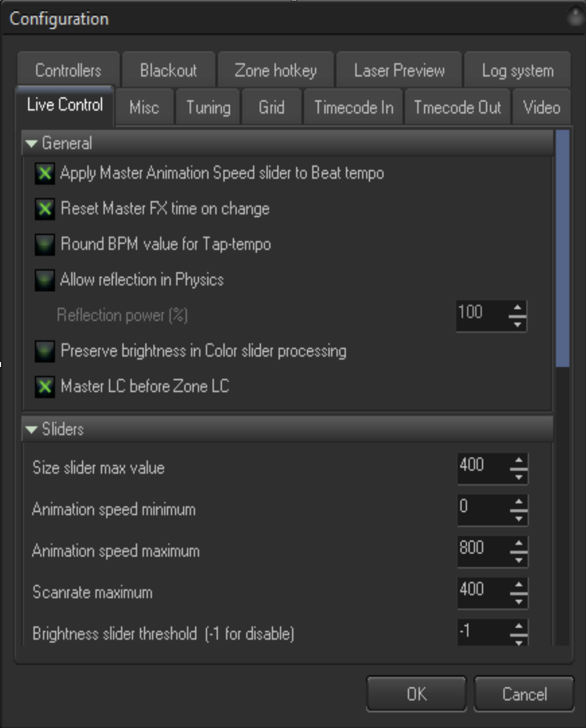Select the Zone hotkey tab
Screen dimensions: 586x728
click(276, 70)
